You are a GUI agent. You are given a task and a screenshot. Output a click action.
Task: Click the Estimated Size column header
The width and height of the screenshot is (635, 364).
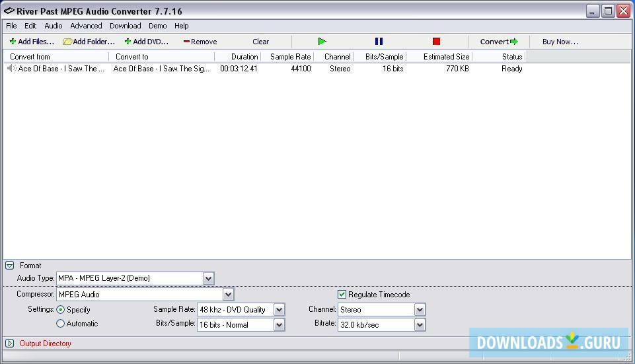439,57
